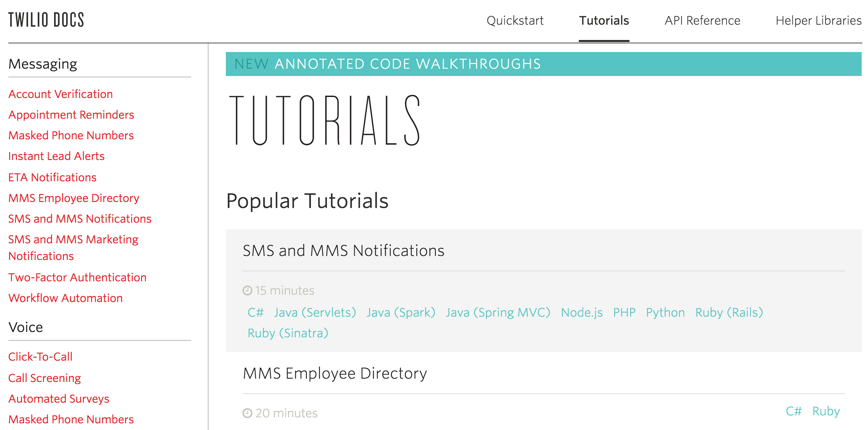Viewport: 868px width, 430px height.
Task: Click the Popular Tutorials heading
Action: 307,201
